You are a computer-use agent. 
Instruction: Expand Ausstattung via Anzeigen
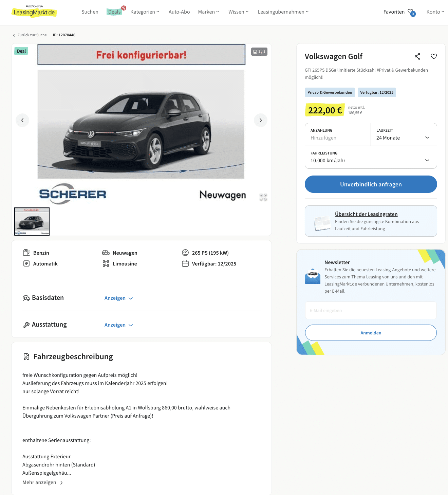coord(118,325)
